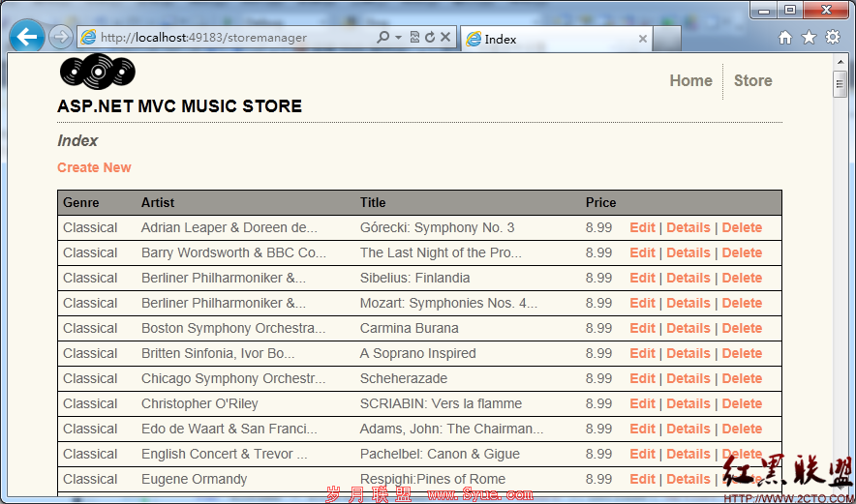
Task: Delete Mozart: Symphonies Nos. 4... album
Action: coord(742,303)
